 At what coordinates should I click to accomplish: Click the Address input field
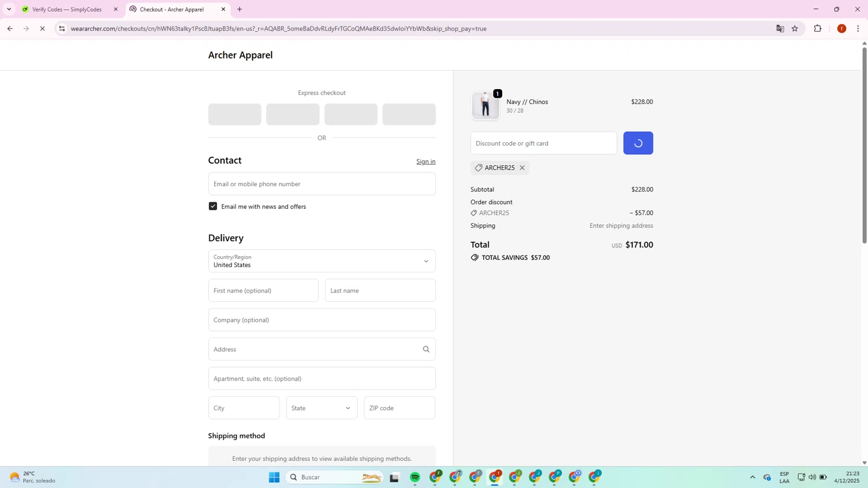pos(322,349)
